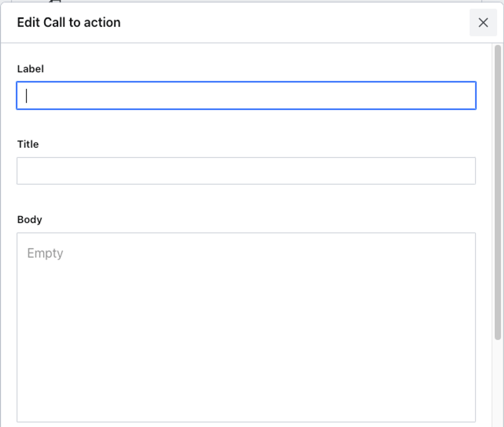Click the Body field heading

click(29, 219)
